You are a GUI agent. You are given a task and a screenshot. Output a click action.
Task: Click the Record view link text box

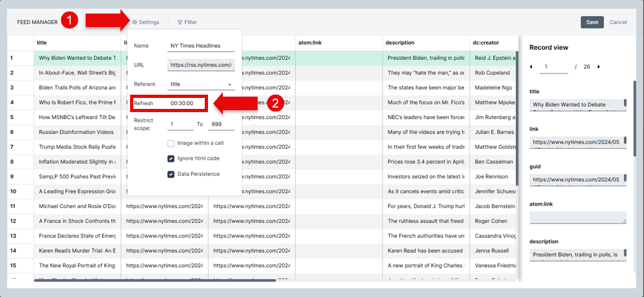point(578,142)
